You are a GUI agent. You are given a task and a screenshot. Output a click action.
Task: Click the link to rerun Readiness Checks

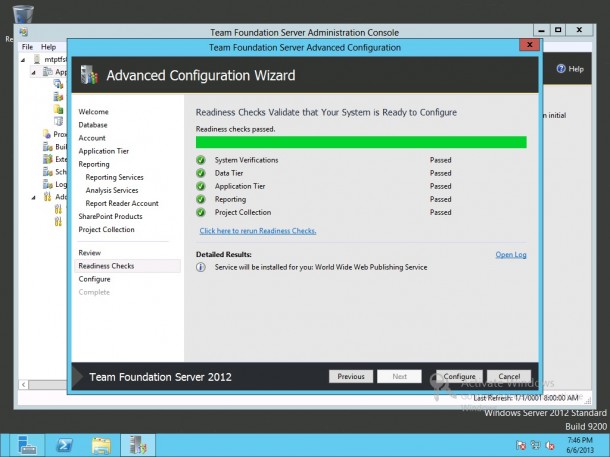[258, 231]
